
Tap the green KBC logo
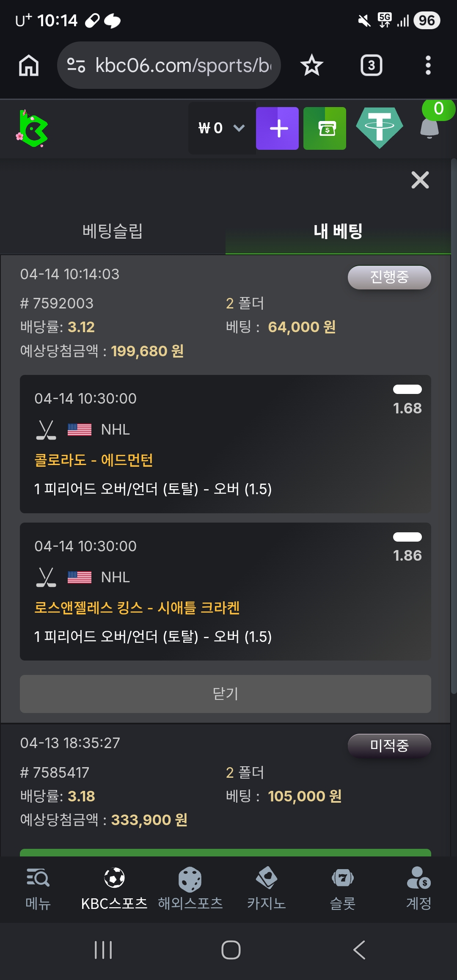pos(33,129)
